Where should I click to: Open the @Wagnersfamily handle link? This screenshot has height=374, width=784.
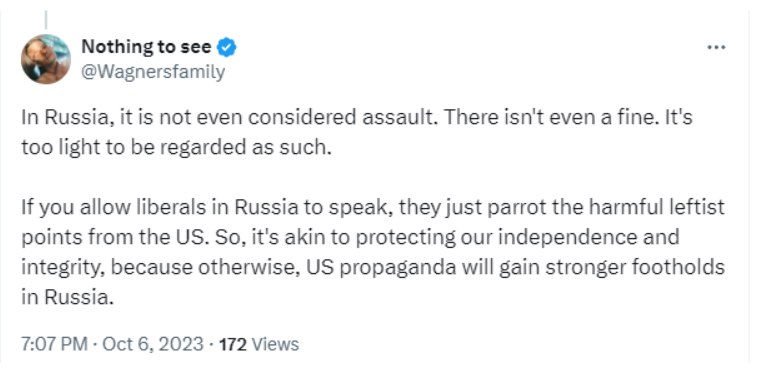point(153,72)
